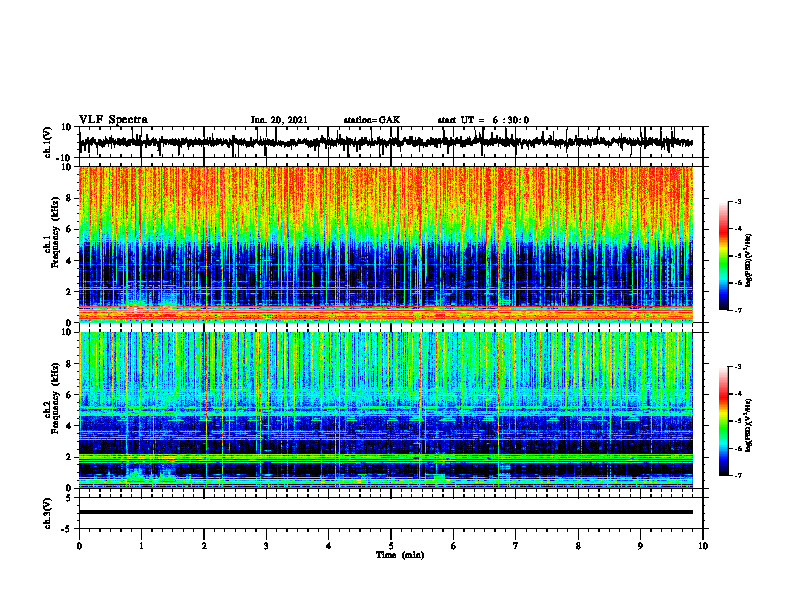Click the ch.2 spectrogram color scale bar

[723, 421]
